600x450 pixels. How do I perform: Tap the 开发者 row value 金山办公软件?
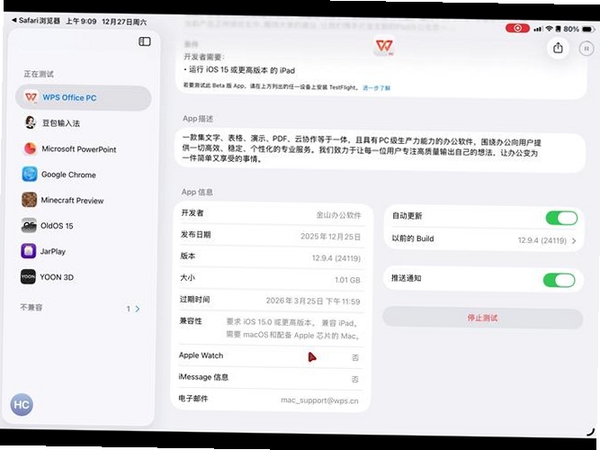[x=339, y=215]
